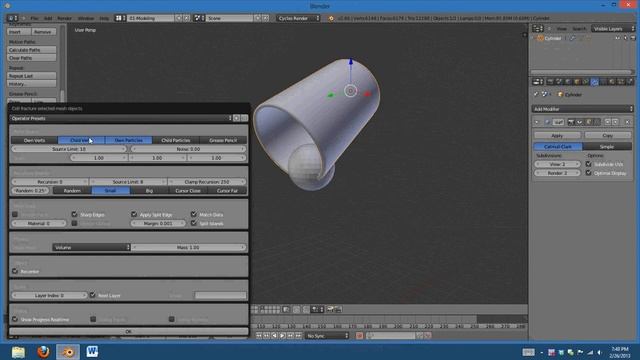
Task: Open the Modifiers wrench properties tab
Action: click(x=594, y=82)
